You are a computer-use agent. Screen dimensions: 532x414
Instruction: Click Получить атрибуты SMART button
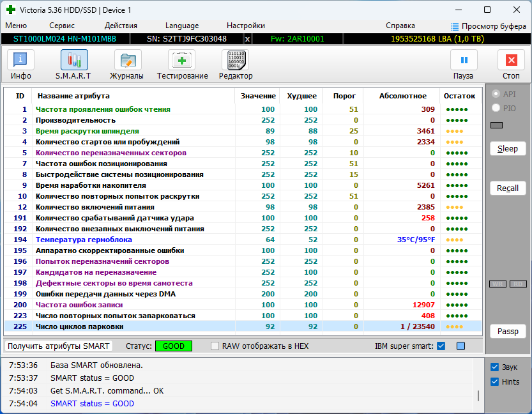59,346
